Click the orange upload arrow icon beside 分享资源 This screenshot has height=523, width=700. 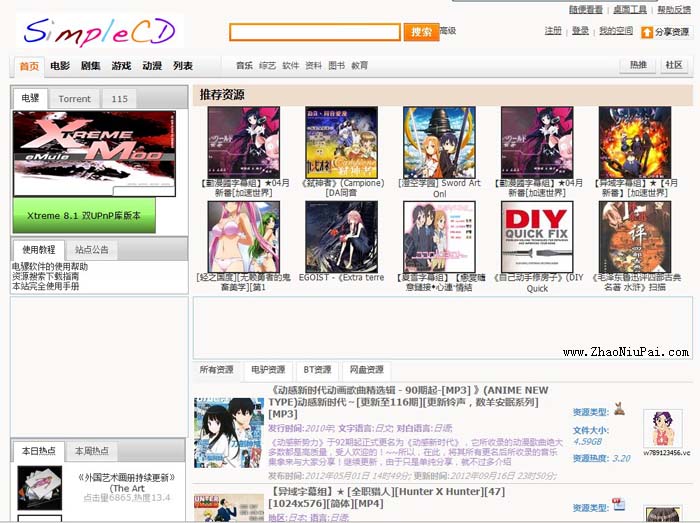647,33
